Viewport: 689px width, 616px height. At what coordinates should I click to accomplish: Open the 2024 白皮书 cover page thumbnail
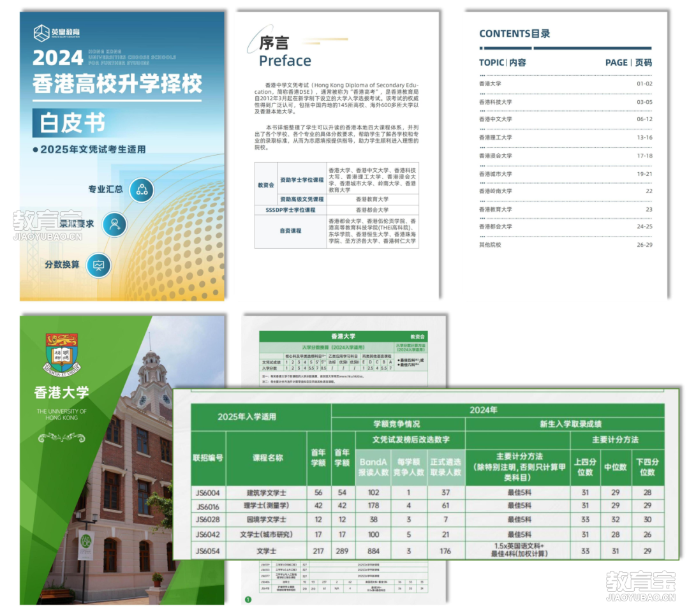click(x=122, y=156)
